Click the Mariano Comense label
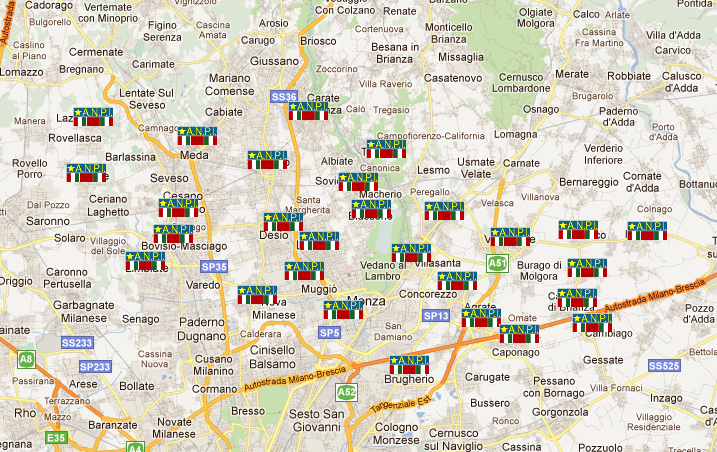This screenshot has width=717, height=452. coord(230,85)
